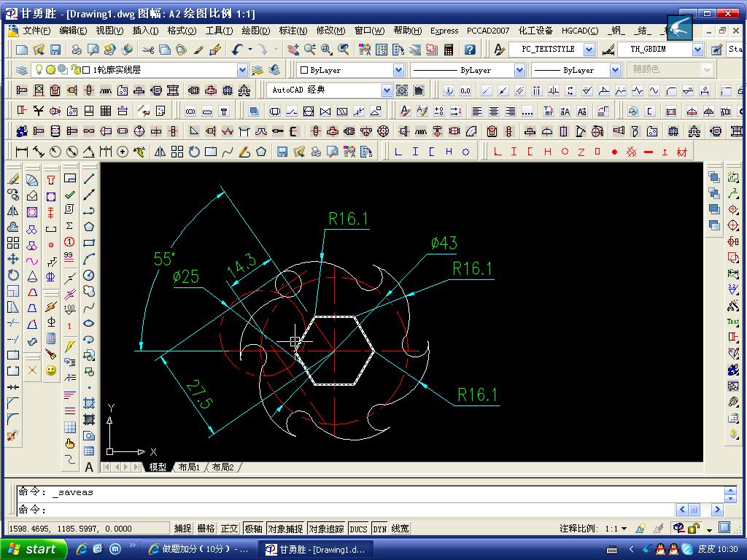
Task: Open the AutoCAD 经典 workspace dropdown
Action: click(387, 90)
